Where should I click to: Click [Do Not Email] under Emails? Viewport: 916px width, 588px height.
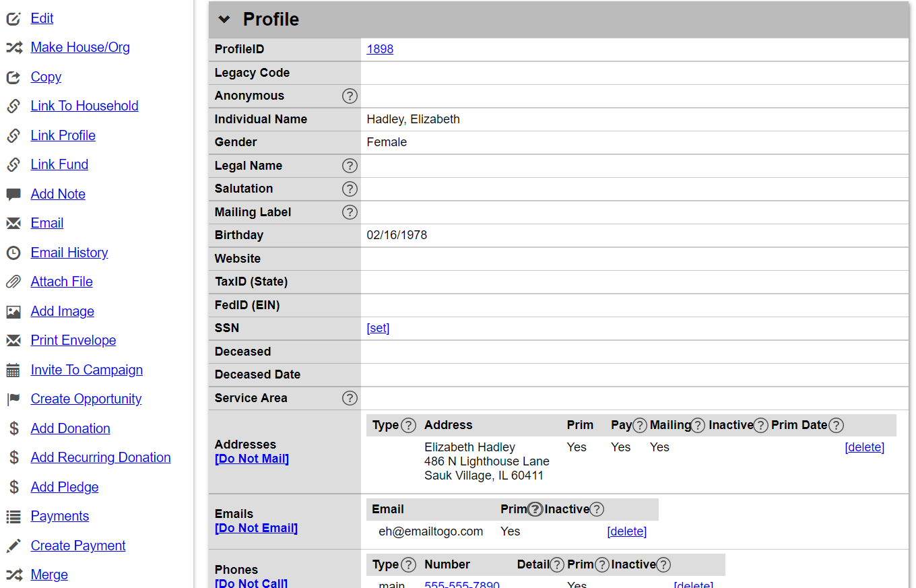256,528
